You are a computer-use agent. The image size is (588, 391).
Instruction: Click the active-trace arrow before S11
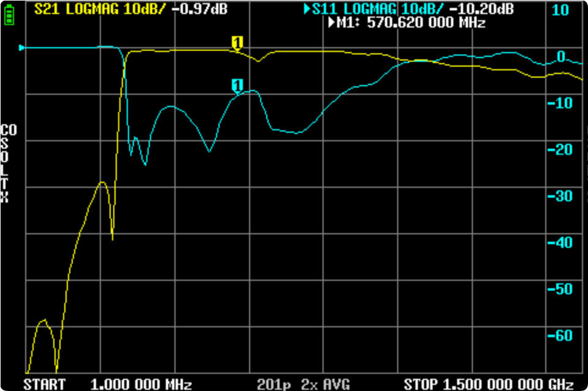(x=307, y=9)
